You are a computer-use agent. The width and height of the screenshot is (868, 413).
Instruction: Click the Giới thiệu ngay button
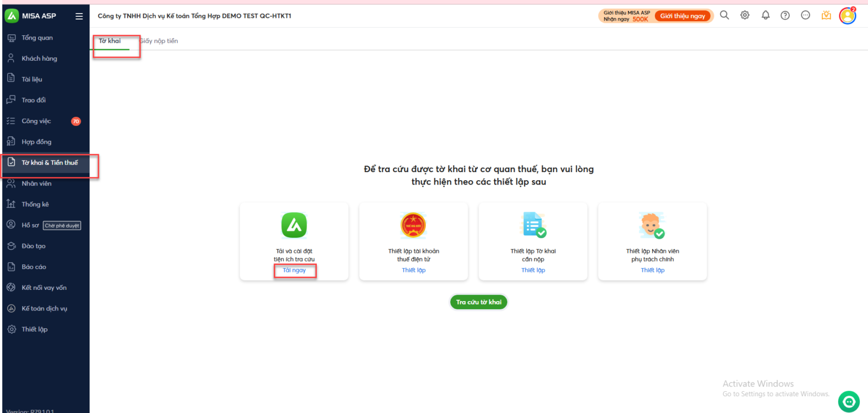click(682, 16)
